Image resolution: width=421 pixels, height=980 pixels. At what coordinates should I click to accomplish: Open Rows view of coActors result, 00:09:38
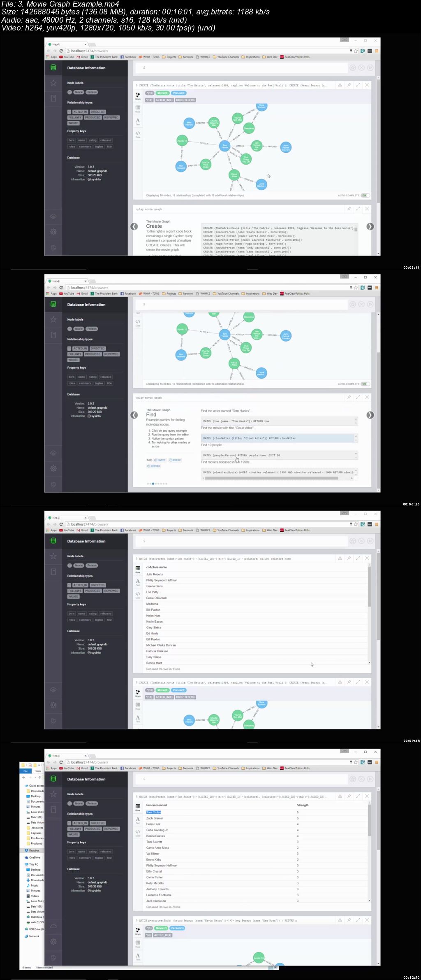pos(138,569)
